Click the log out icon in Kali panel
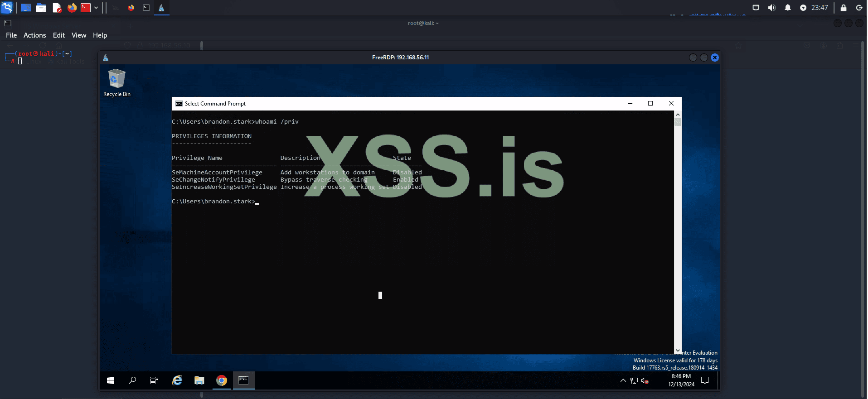Image resolution: width=868 pixels, height=399 pixels. coord(859,8)
